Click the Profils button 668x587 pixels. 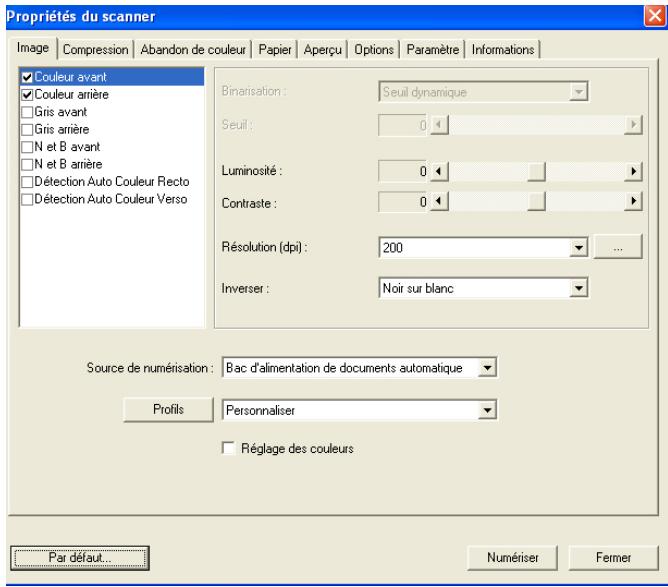(168, 409)
